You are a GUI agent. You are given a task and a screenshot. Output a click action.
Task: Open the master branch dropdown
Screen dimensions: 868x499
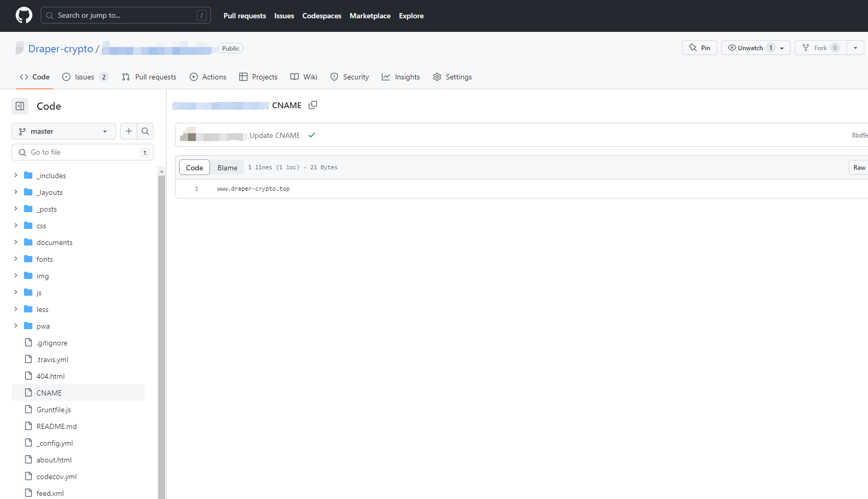[x=63, y=131]
